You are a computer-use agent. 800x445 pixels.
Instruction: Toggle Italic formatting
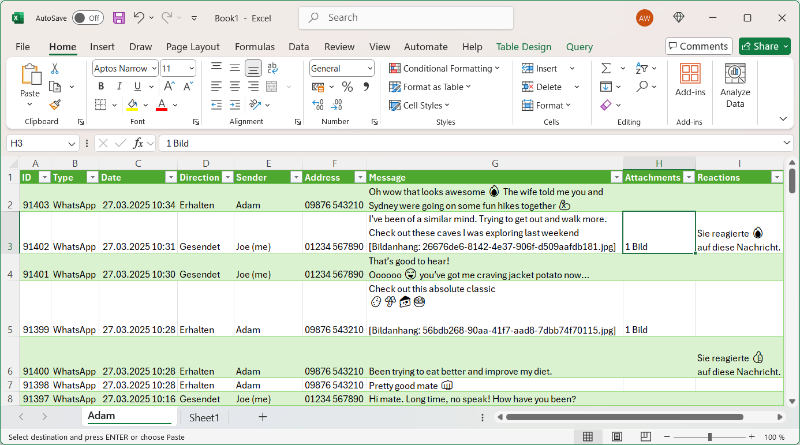click(x=119, y=87)
